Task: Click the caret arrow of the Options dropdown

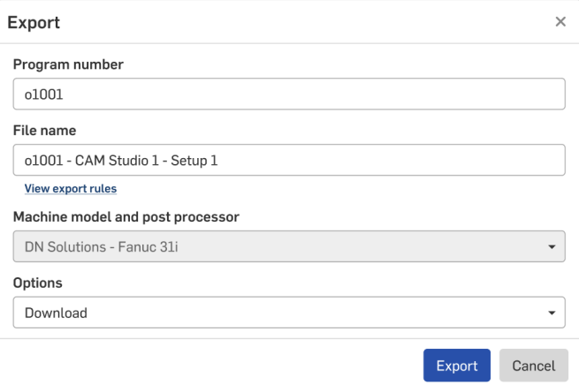Action: tap(552, 313)
